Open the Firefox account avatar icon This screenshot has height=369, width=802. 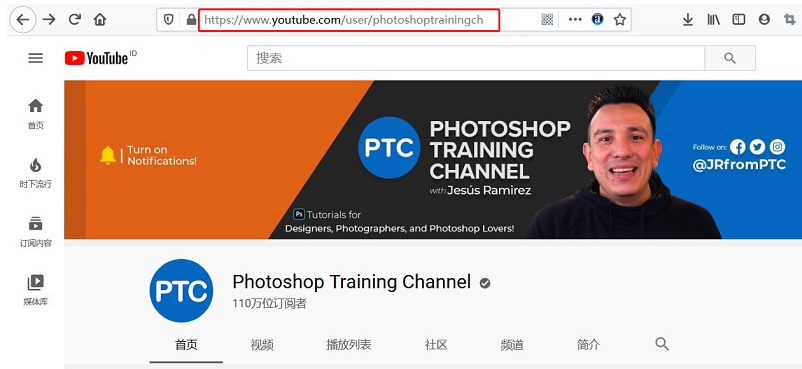point(764,20)
